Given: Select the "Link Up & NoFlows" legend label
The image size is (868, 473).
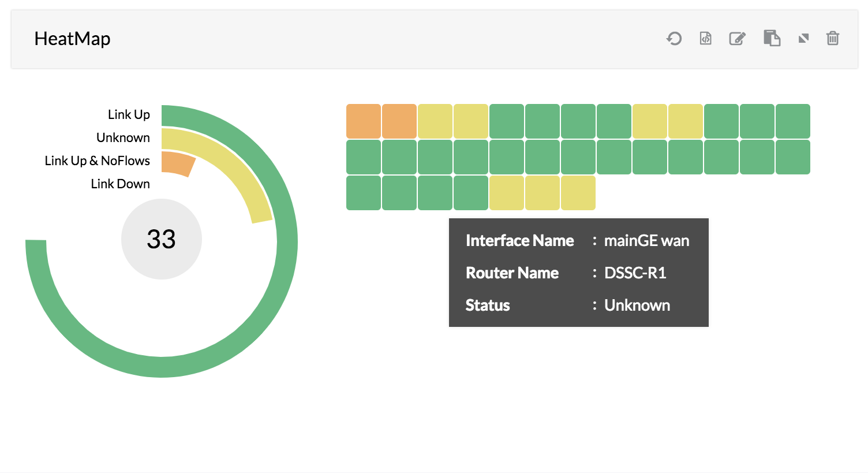Looking at the screenshot, I should pos(97,161).
